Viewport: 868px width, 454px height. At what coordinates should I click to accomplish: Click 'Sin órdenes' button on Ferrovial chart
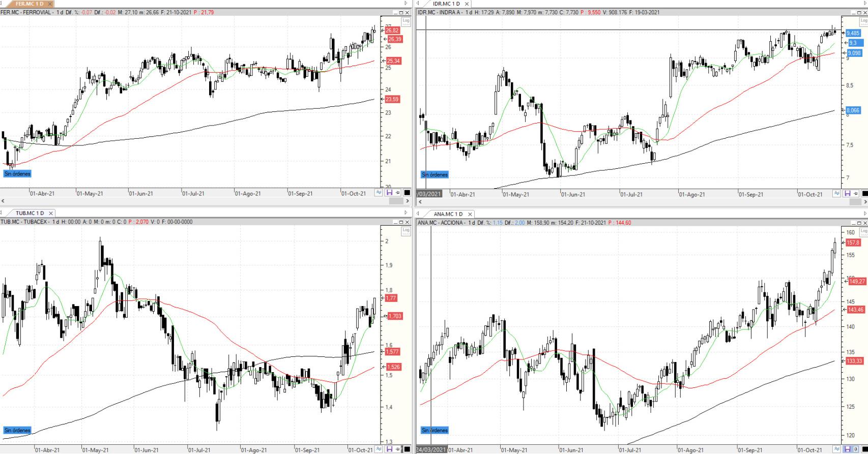[17, 174]
